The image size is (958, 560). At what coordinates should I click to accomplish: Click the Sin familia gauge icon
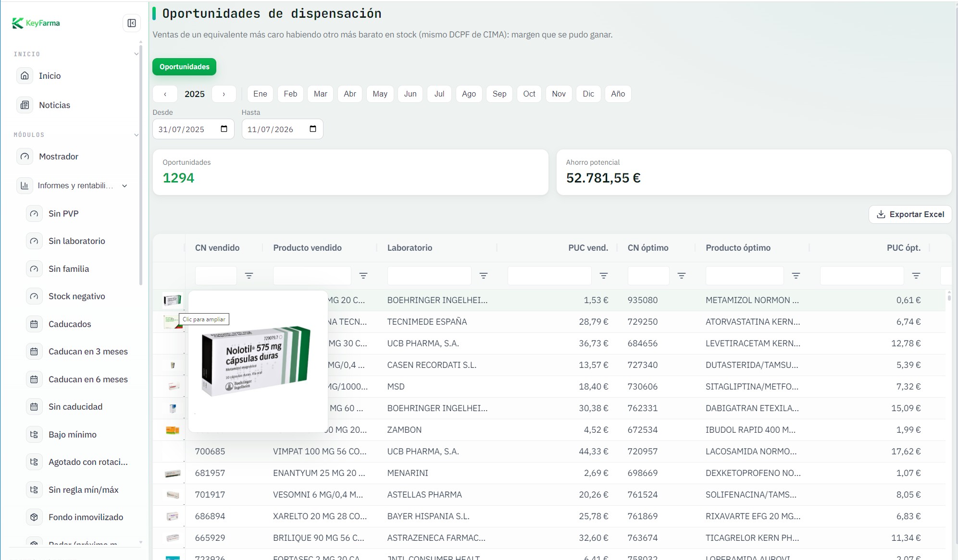34,269
